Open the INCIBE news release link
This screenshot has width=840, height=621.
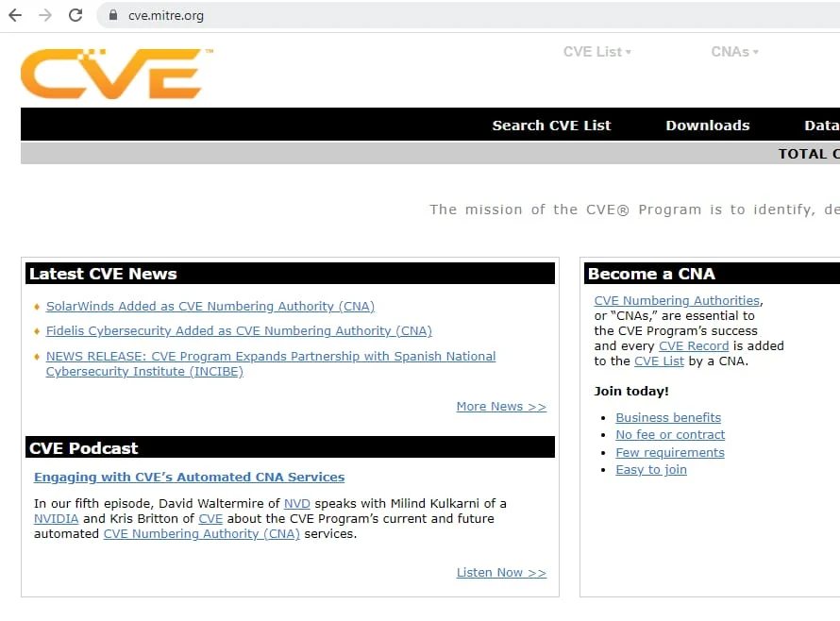point(271,363)
